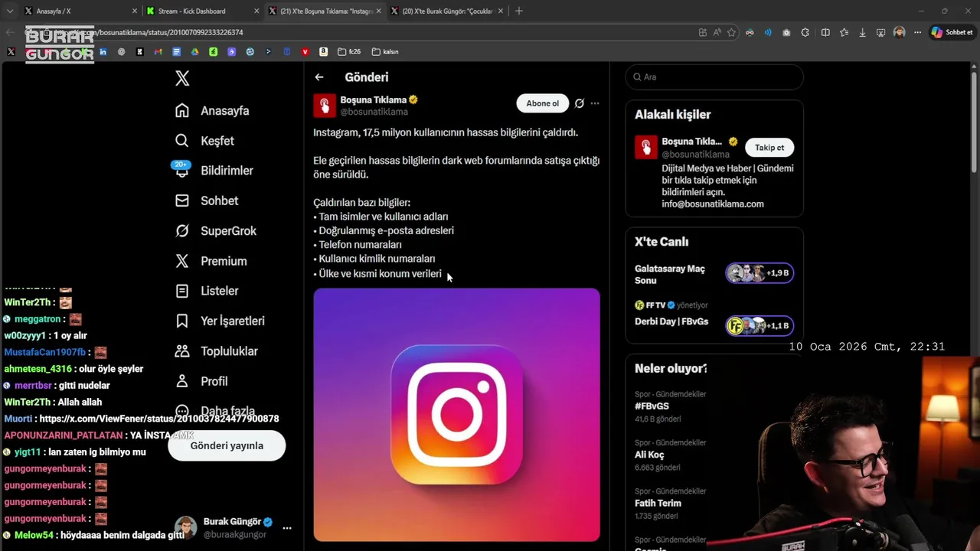Open Muorti's ViewFener link in chat

coord(159,419)
